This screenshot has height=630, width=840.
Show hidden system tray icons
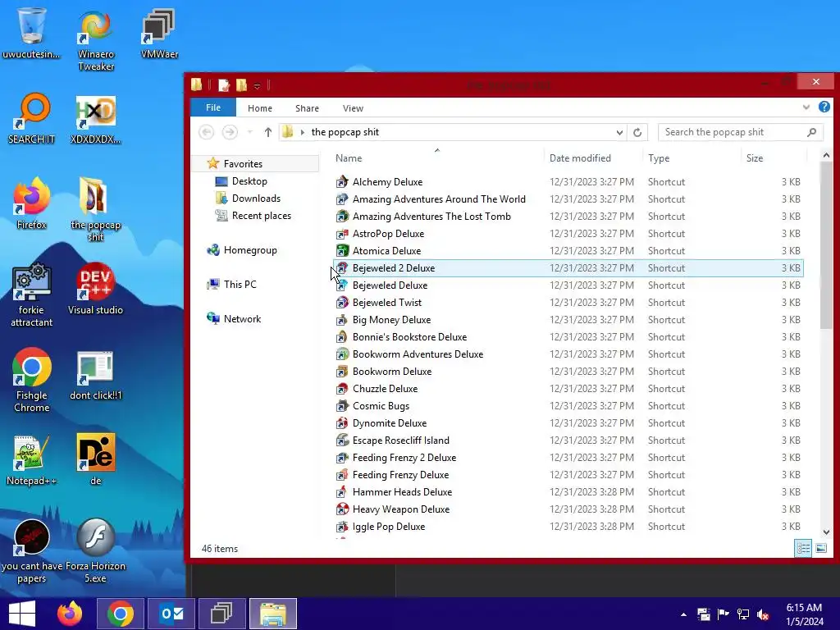coord(683,615)
